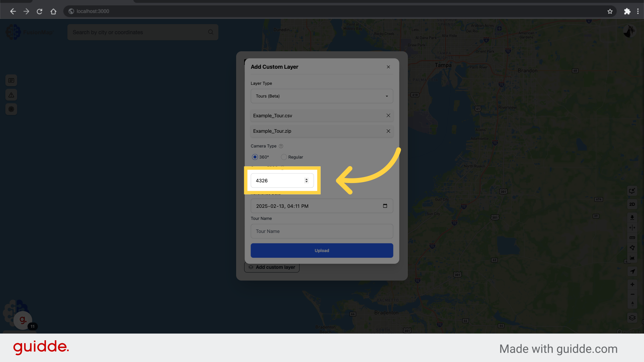Image resolution: width=644 pixels, height=362 pixels.
Task: Click the warning alerts sidebar icon
Action: (11, 95)
